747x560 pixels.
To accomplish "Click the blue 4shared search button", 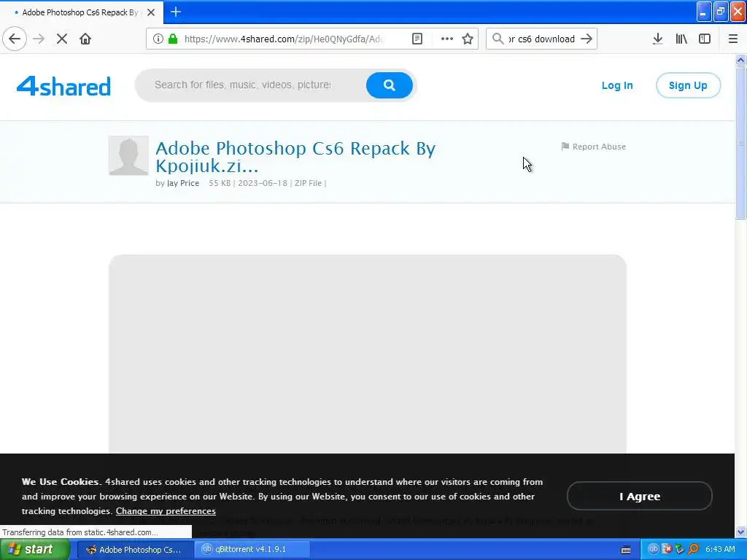I will (390, 85).
